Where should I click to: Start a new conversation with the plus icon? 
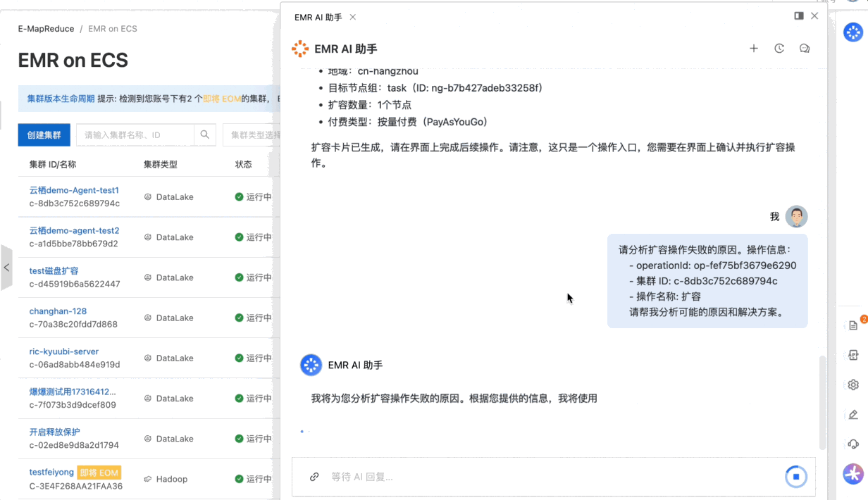754,48
